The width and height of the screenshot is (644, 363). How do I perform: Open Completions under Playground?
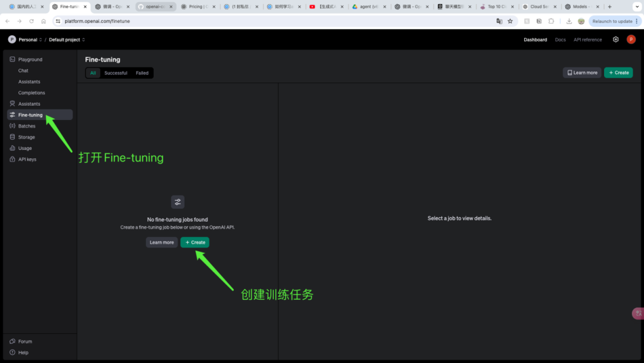pyautogui.click(x=32, y=93)
